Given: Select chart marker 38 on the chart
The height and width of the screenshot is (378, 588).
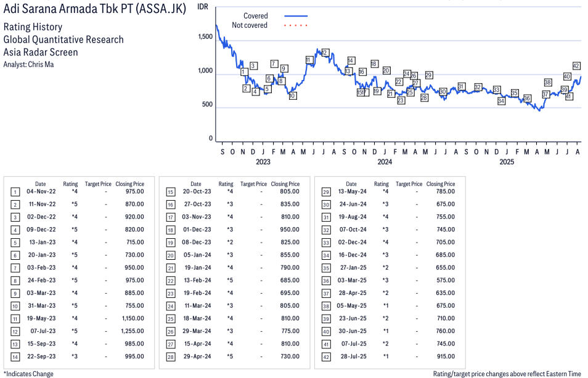Looking at the screenshot, I should (547, 82).
